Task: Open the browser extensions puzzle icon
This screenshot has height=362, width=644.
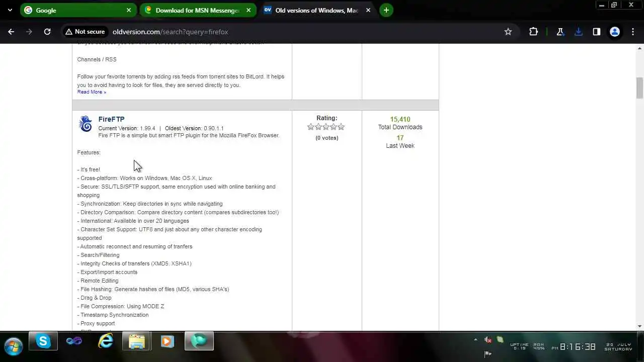Action: pyautogui.click(x=534, y=32)
